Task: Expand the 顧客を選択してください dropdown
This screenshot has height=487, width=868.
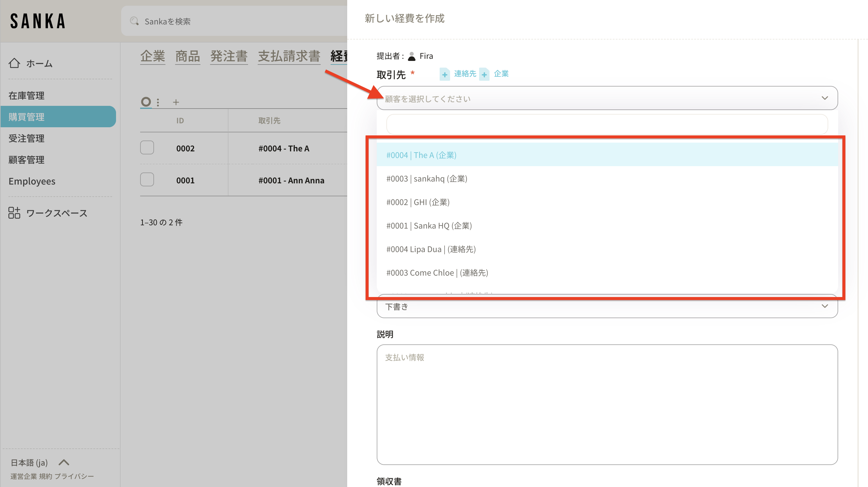Action: coord(607,98)
